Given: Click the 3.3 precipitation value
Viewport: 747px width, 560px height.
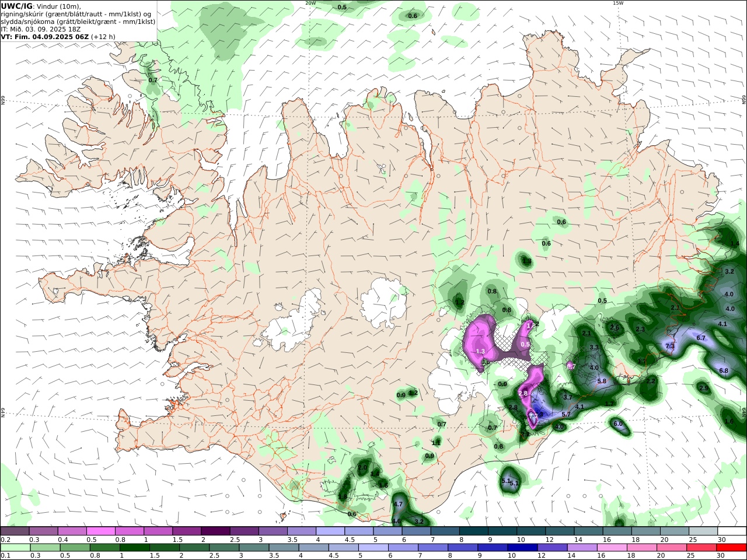Looking at the screenshot, I should [594, 347].
